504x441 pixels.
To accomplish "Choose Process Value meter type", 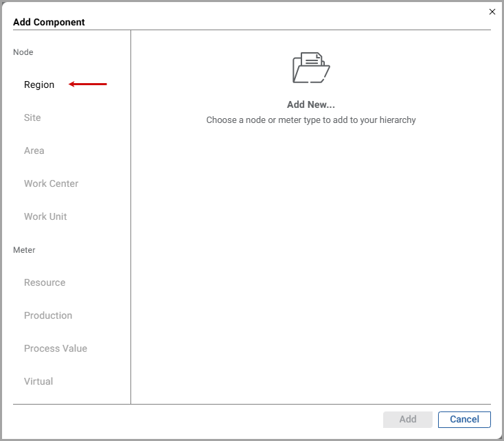I will pos(56,348).
